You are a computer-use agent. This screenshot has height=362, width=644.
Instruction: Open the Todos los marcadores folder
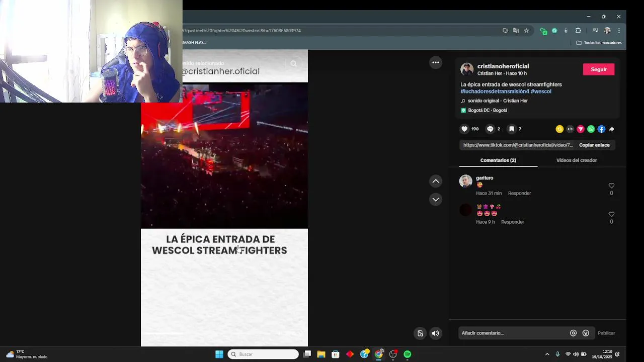[599, 43]
